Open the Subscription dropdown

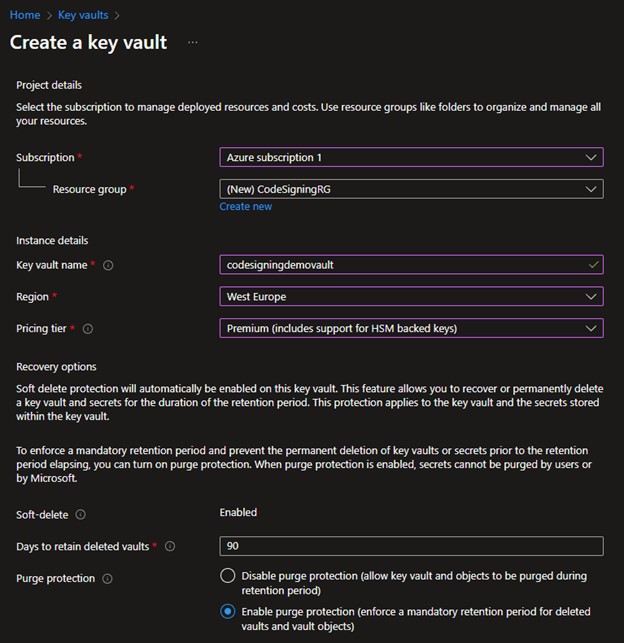click(x=411, y=157)
